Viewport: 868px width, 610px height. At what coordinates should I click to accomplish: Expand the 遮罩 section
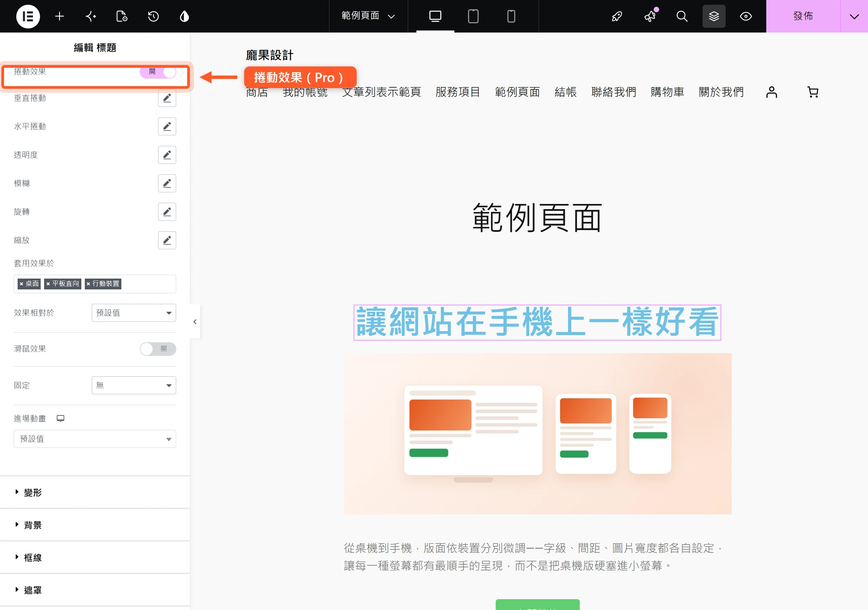[95, 590]
